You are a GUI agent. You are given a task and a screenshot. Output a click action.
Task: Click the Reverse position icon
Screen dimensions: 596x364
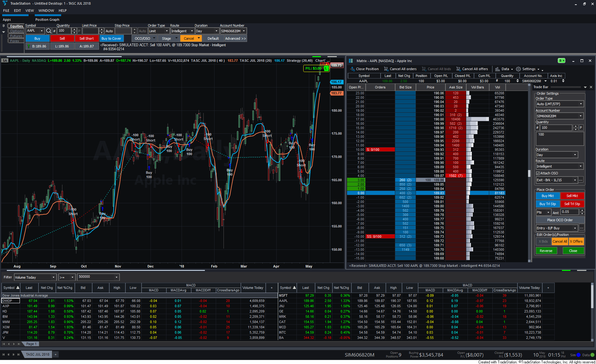546,250
